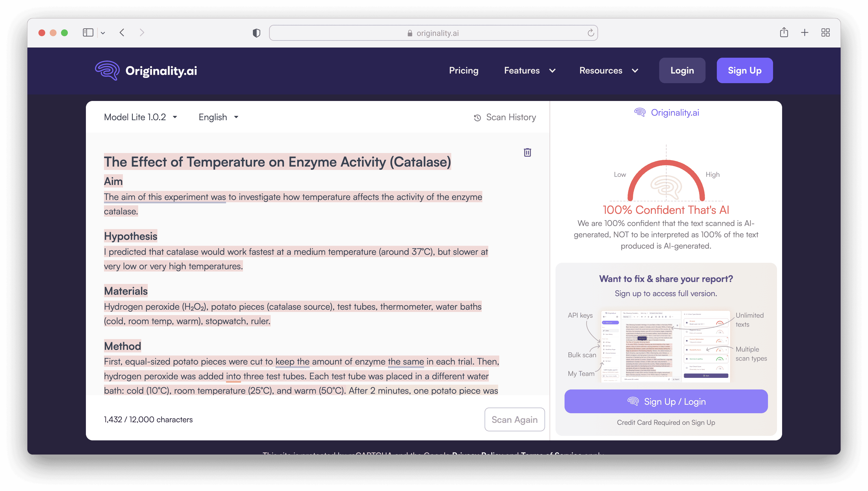
Task: Click the Safari share icon
Action: 784,33
